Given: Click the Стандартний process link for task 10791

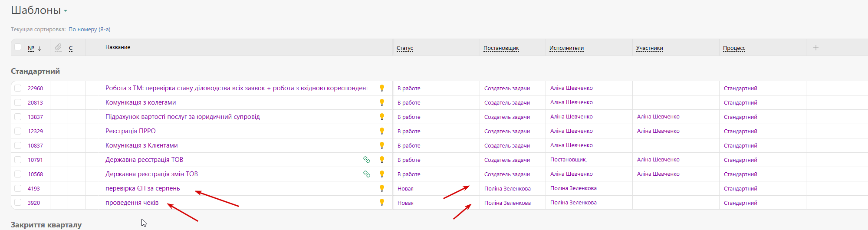Looking at the screenshot, I should (740, 160).
